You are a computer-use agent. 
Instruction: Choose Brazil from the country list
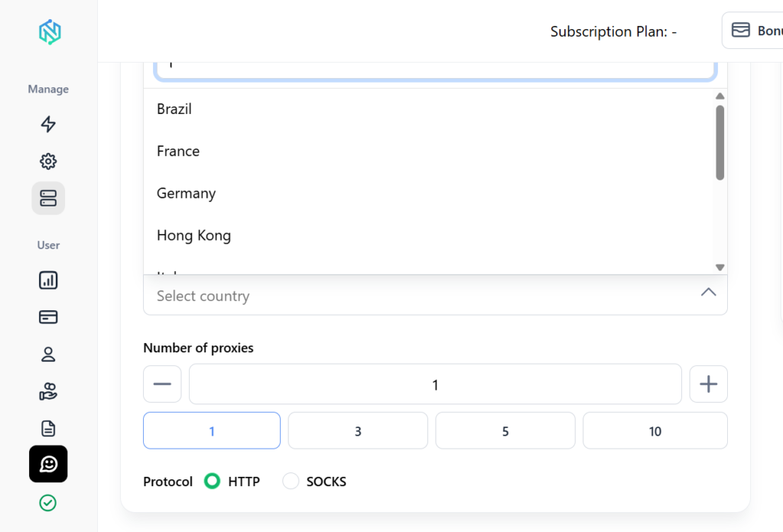coord(429,109)
